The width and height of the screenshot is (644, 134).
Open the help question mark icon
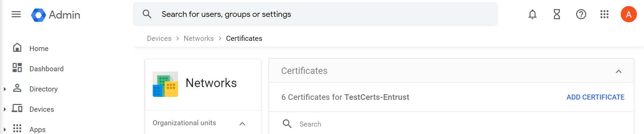pos(581,14)
